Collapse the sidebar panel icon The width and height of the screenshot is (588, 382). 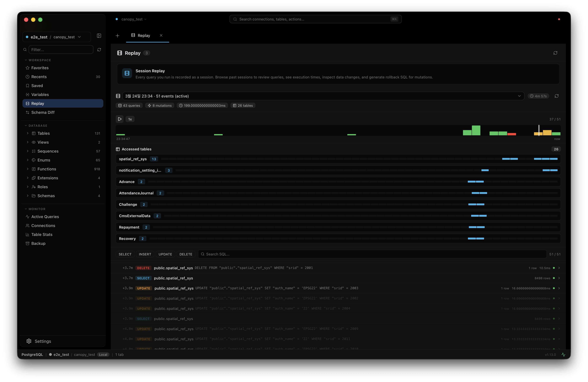tap(99, 36)
